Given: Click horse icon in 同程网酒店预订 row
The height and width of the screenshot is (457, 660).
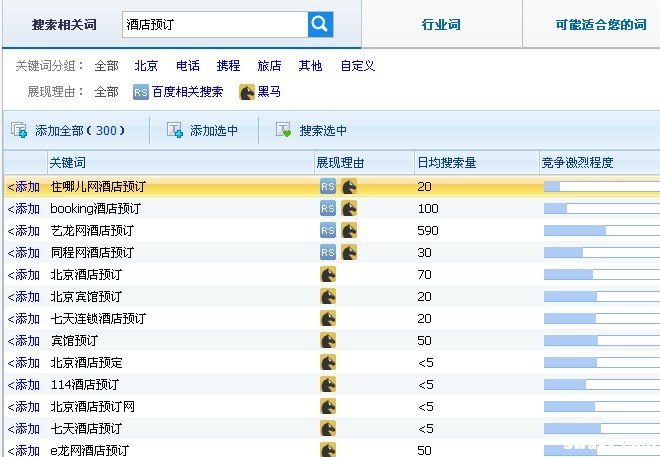Looking at the screenshot, I should tap(349, 252).
